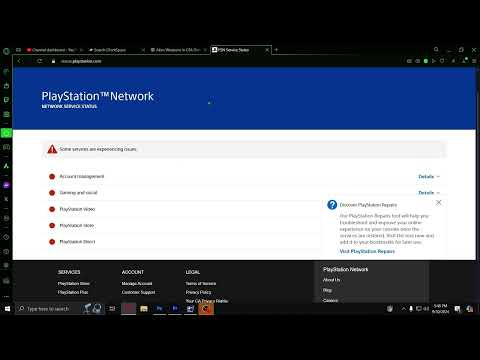The image size is (480, 360).
Task: Expand Details for Account management
Action: click(x=429, y=176)
